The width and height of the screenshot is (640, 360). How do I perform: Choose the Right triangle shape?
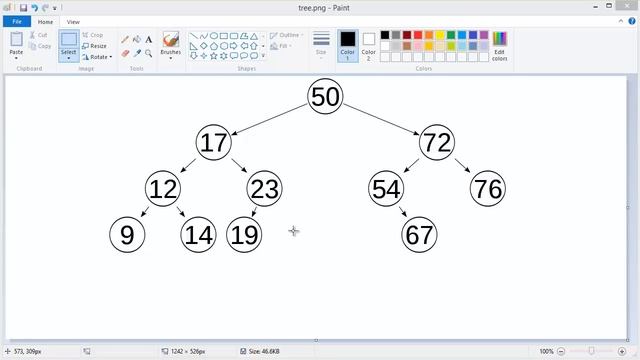tap(194, 46)
